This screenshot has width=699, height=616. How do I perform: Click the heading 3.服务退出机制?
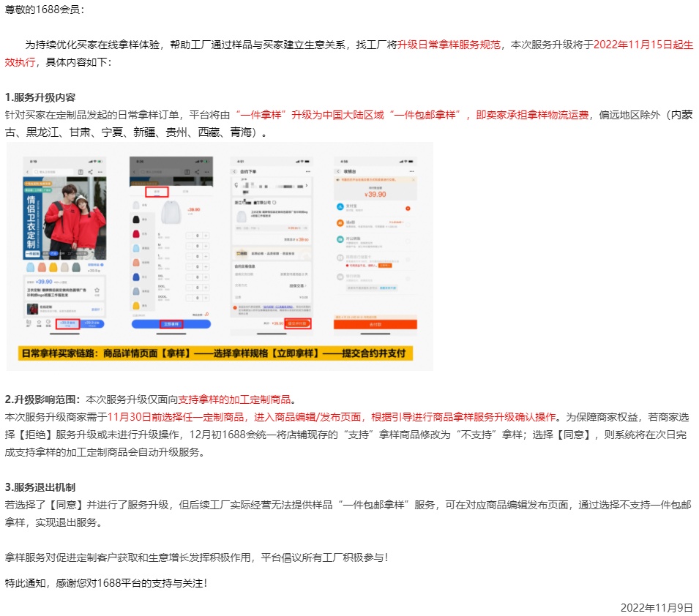tap(40, 487)
